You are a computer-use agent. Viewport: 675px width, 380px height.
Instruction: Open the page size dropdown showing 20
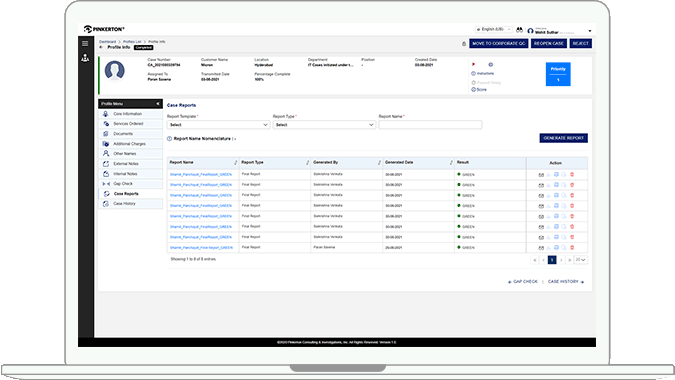(x=580, y=260)
